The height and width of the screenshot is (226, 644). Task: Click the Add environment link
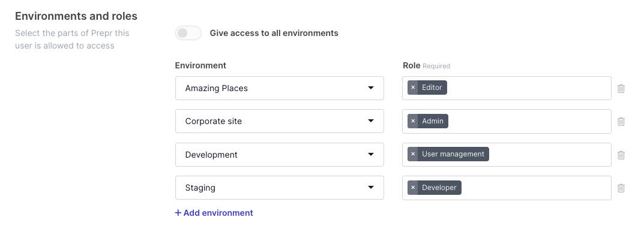pos(214,213)
